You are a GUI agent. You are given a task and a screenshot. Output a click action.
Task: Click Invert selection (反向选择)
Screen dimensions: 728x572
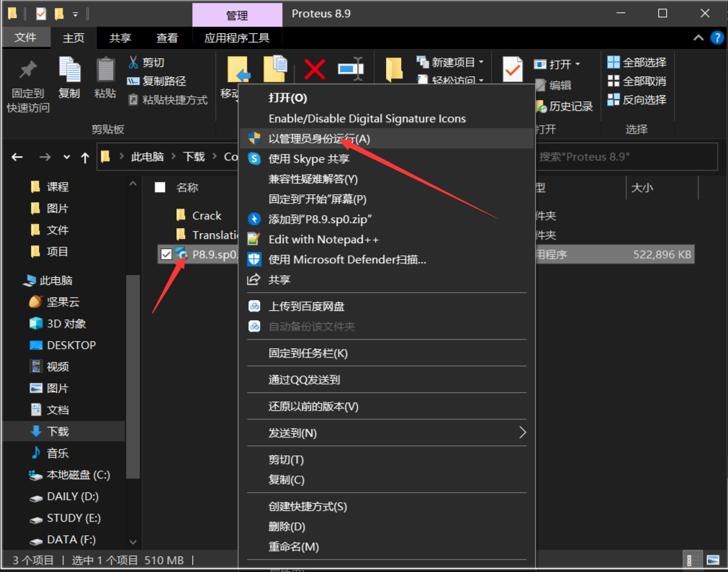click(637, 100)
